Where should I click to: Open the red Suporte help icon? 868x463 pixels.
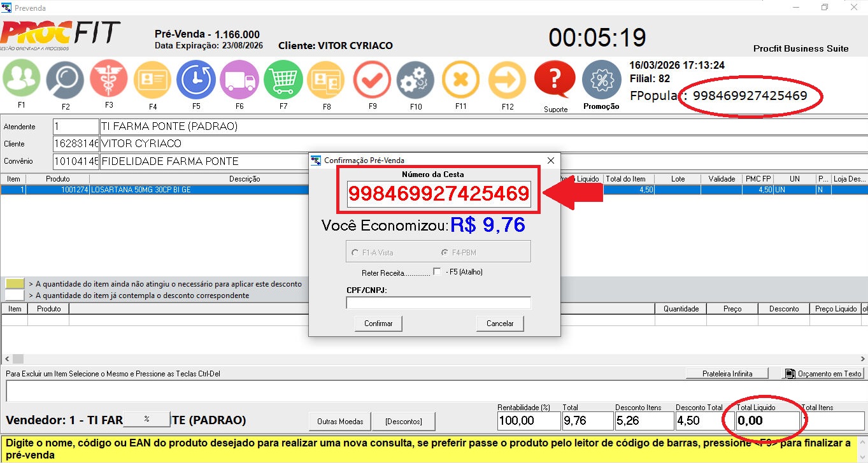click(x=555, y=79)
